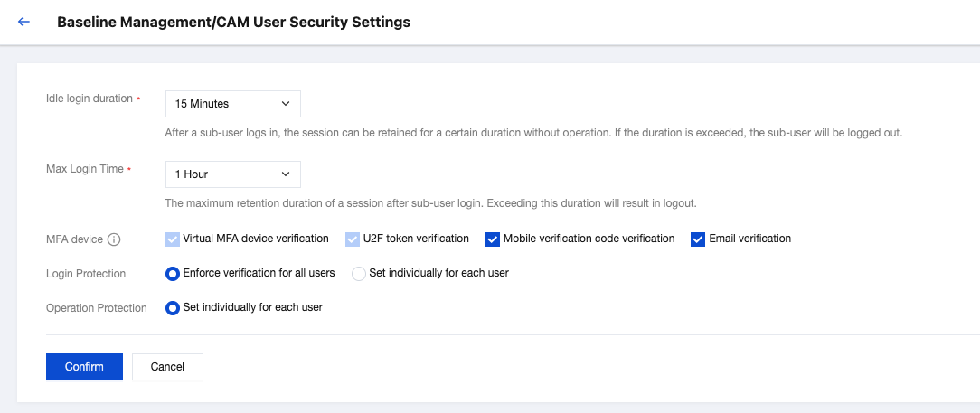Uncheck Mobile verification code verification
The width and height of the screenshot is (980, 413).
(x=493, y=239)
